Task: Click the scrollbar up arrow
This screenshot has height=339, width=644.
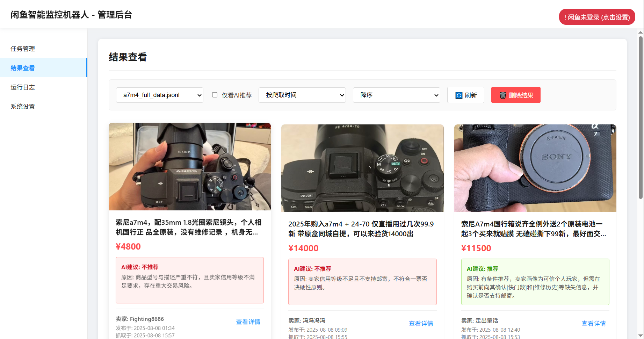Action: click(x=641, y=32)
